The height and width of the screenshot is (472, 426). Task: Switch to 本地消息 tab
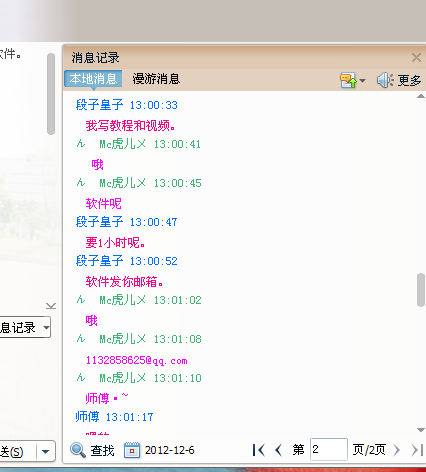93,79
